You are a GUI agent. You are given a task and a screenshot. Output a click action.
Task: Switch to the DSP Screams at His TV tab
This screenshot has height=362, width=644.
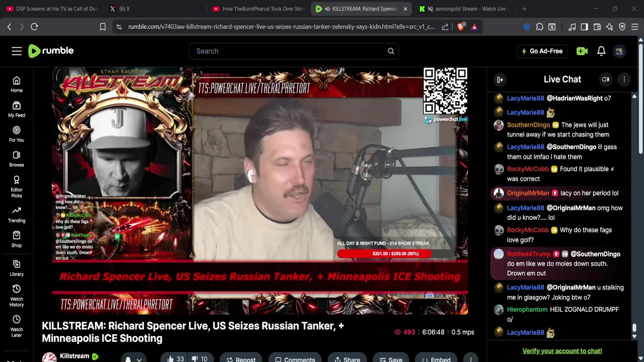[x=52, y=9]
